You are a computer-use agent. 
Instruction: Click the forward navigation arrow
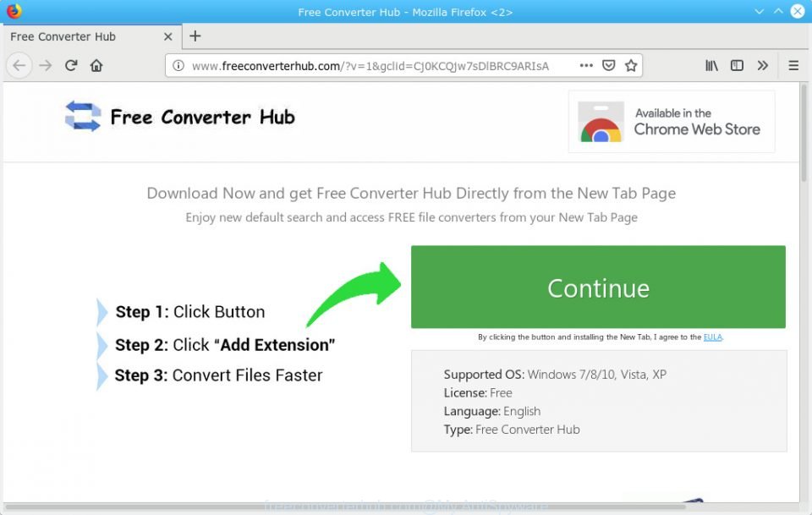click(46, 66)
